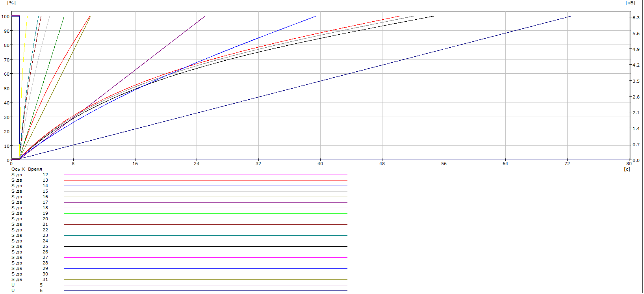Image resolution: width=644 pixels, height=294 pixels.
Task: Click the 50 value on the percent axis
Action: [x=6, y=89]
